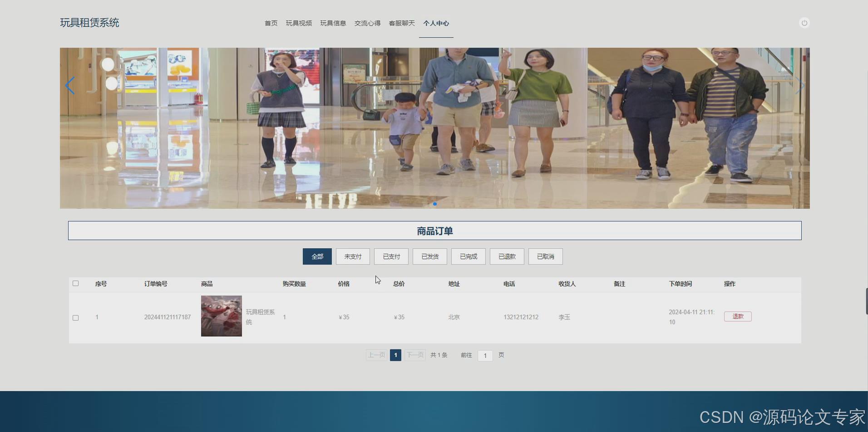
Task: Click the 退款 refund button
Action: pyautogui.click(x=737, y=316)
